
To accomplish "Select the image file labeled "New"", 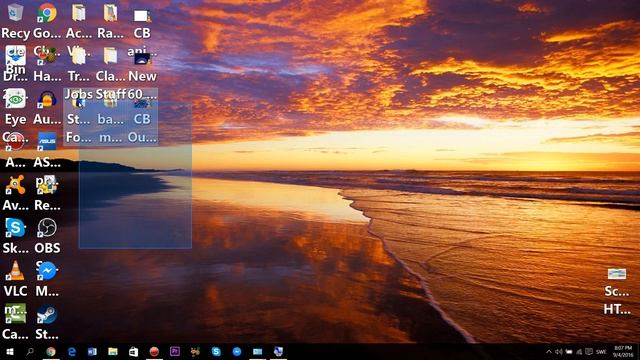I will pos(142,59).
